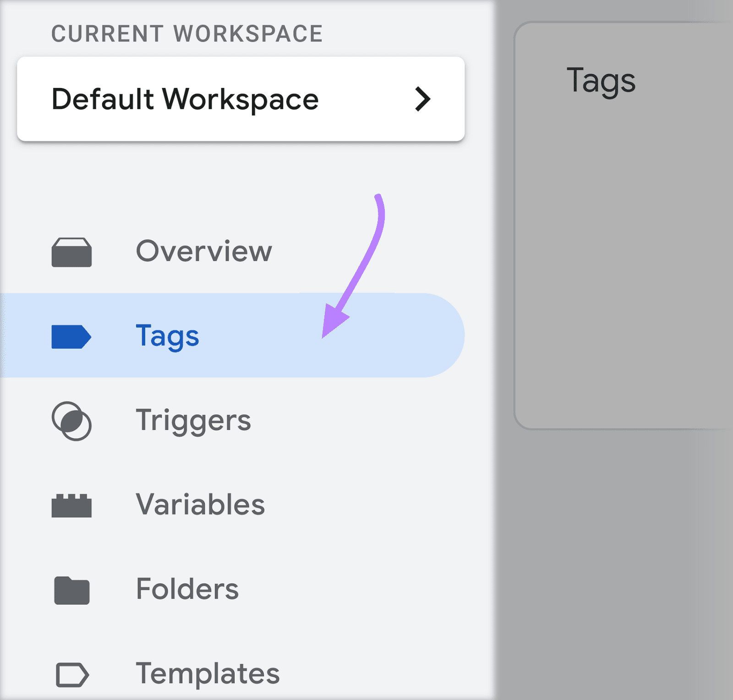Click the Tags panel heading
733x700 pixels.
coord(601,80)
